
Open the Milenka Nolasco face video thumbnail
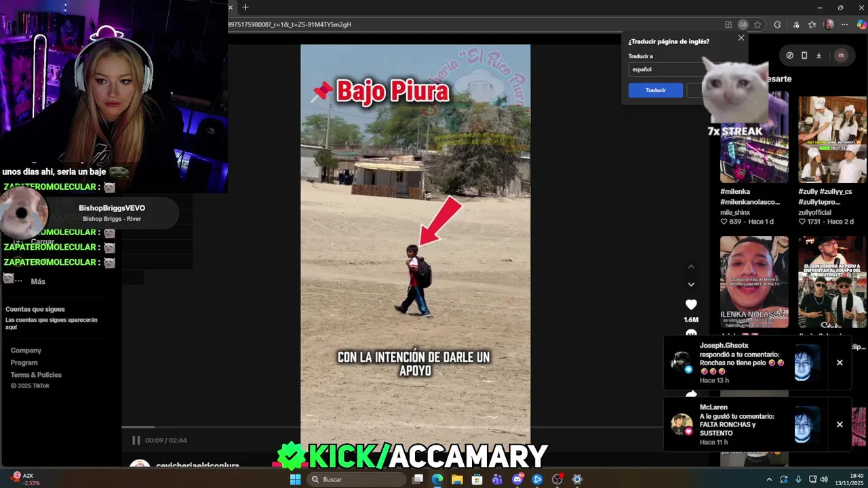click(x=754, y=281)
